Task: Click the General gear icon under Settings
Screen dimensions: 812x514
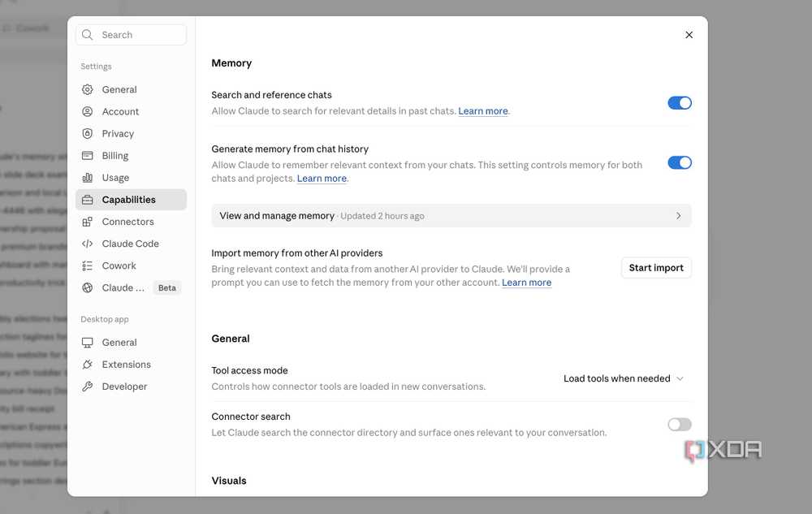Action: (x=88, y=89)
